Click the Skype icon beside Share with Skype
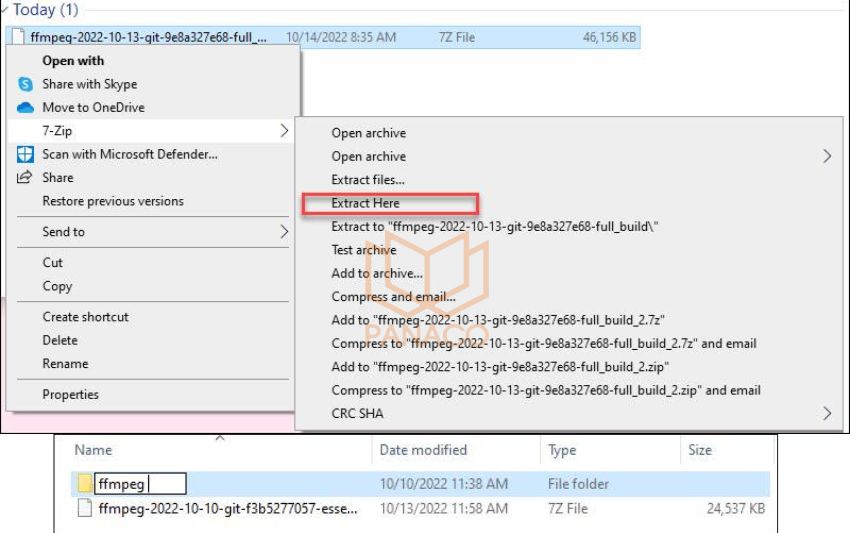 [x=25, y=84]
